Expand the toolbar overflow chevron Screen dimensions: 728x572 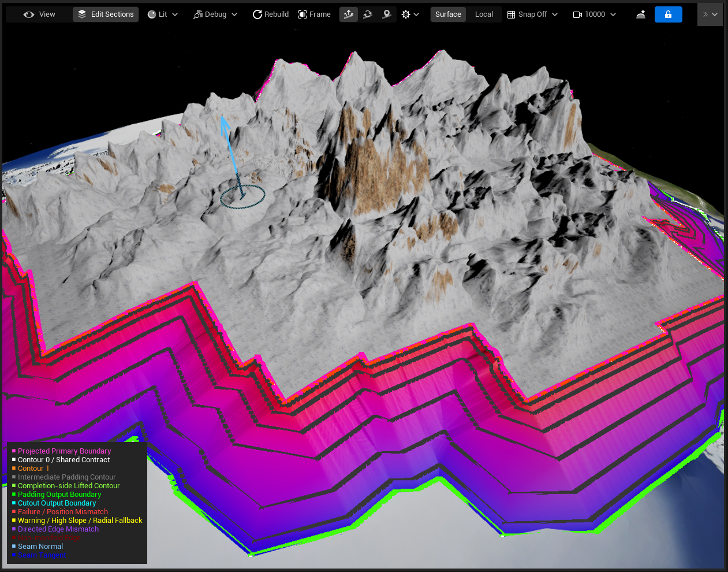(710, 14)
